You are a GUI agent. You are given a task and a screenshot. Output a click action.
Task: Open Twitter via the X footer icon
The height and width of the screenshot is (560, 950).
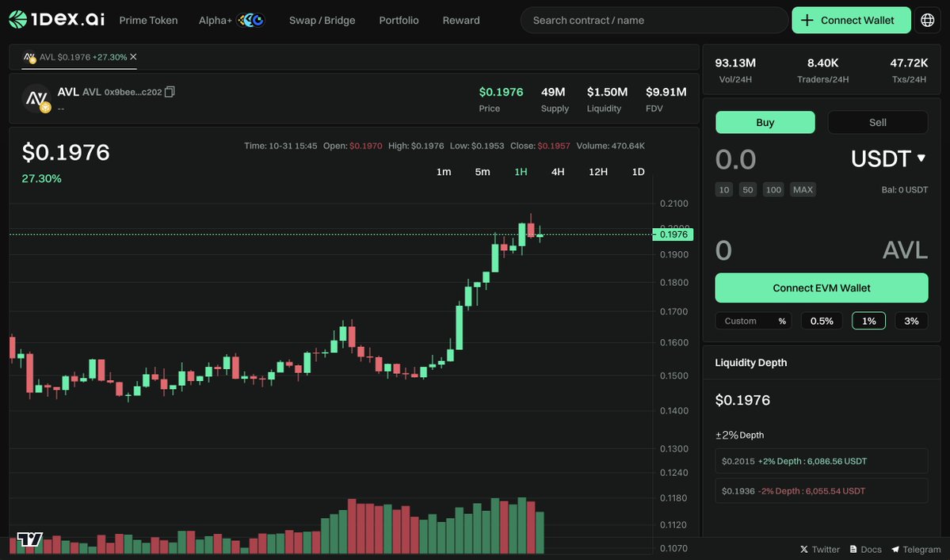[x=805, y=549]
